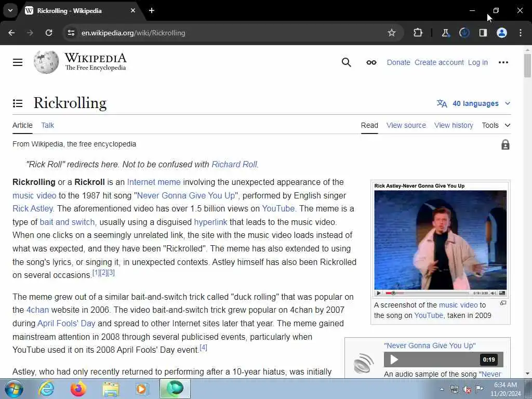Open the 4chan link
This screenshot has width=532, height=399.
pos(37,310)
